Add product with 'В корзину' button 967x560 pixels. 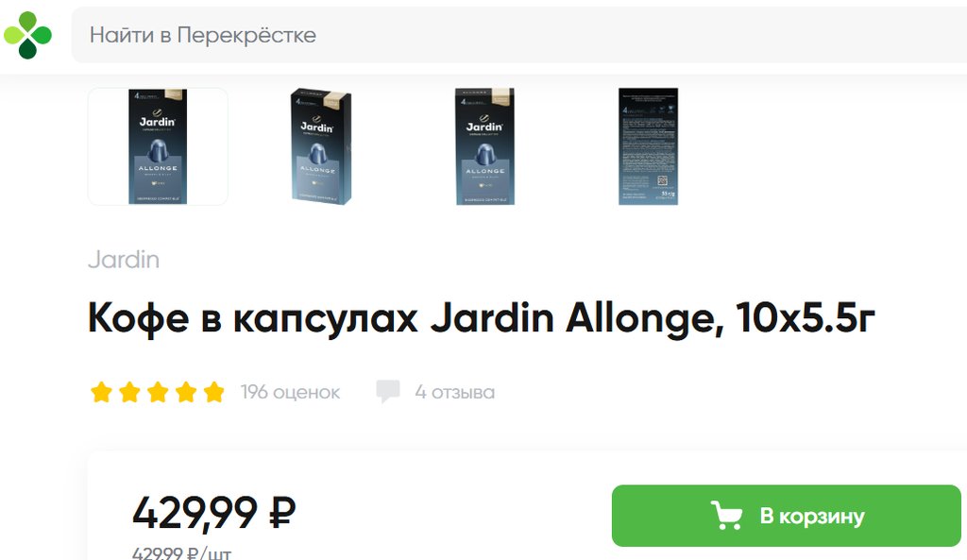[x=787, y=516]
